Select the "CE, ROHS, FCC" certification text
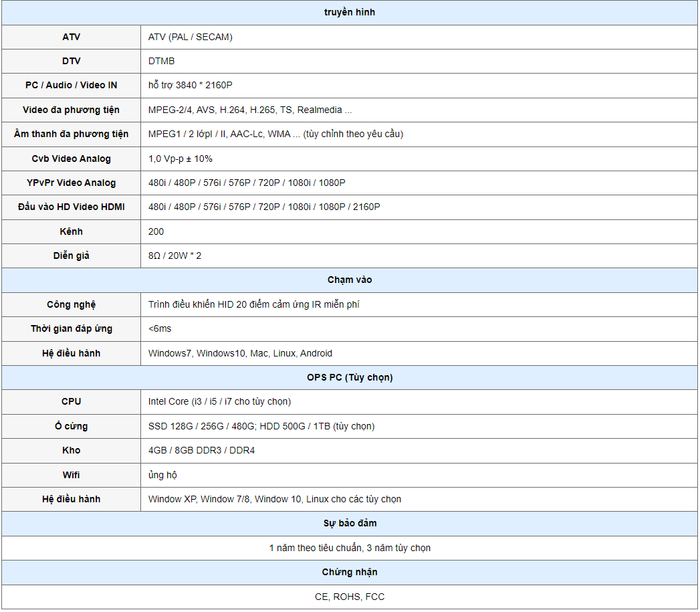The image size is (700, 612). point(350,597)
